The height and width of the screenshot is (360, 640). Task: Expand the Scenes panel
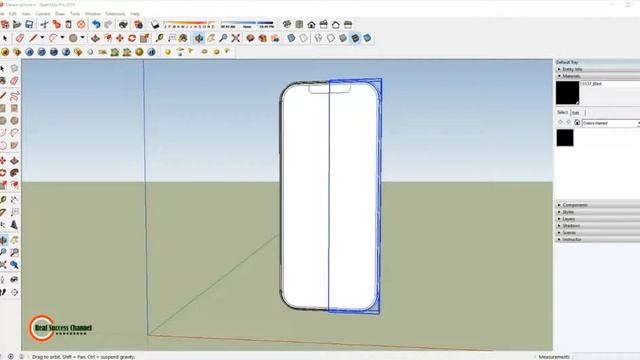tap(598, 233)
